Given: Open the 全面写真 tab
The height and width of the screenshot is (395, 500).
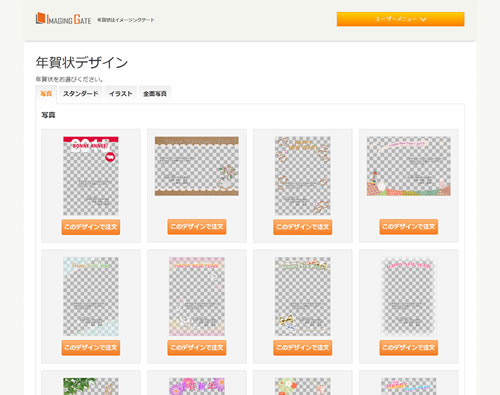Looking at the screenshot, I should pyautogui.click(x=155, y=94).
